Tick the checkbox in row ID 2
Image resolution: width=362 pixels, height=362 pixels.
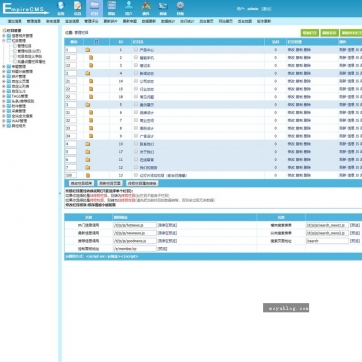click(x=136, y=57)
